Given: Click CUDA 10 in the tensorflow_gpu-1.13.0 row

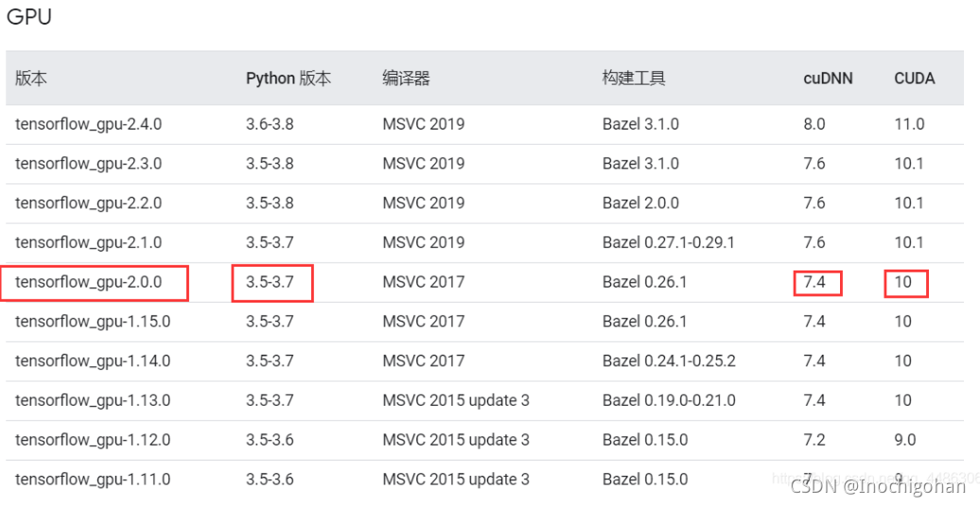Looking at the screenshot, I should [x=903, y=400].
